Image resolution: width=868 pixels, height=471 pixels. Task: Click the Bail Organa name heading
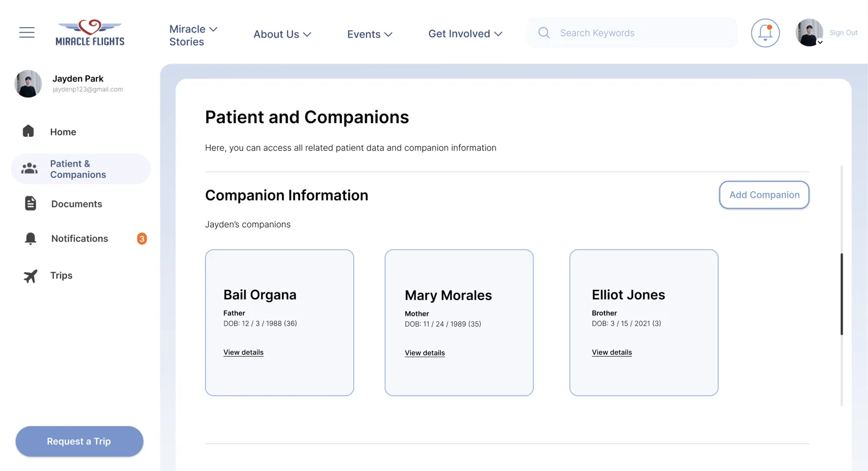pyautogui.click(x=260, y=295)
